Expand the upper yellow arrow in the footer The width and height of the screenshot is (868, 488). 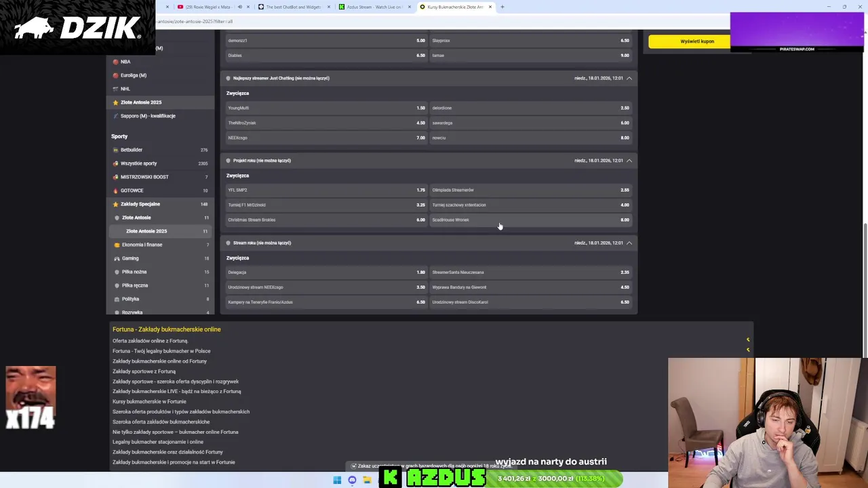tap(748, 340)
